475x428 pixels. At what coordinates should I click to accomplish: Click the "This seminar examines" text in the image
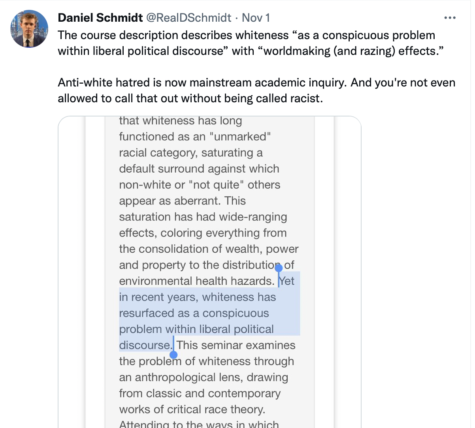(236, 345)
